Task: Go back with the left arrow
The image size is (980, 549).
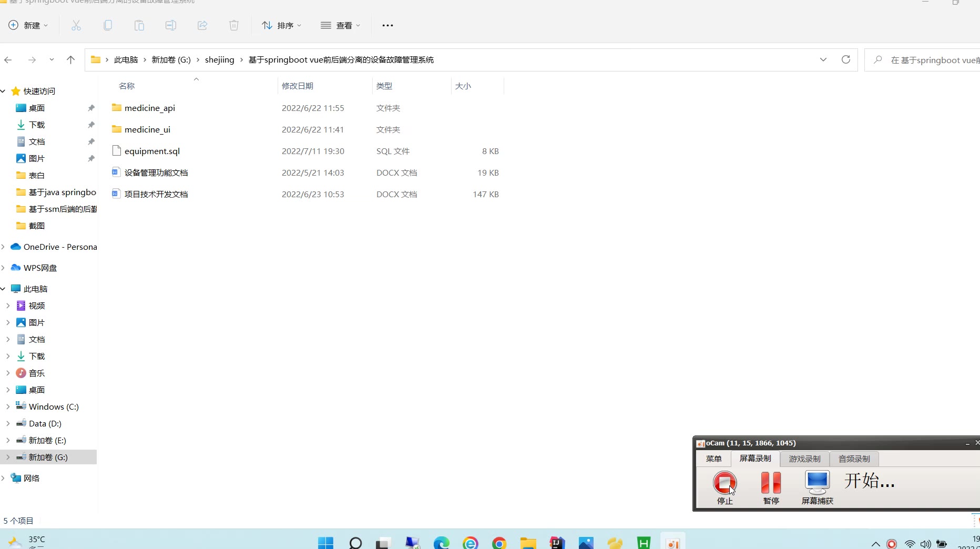Action: (x=8, y=60)
